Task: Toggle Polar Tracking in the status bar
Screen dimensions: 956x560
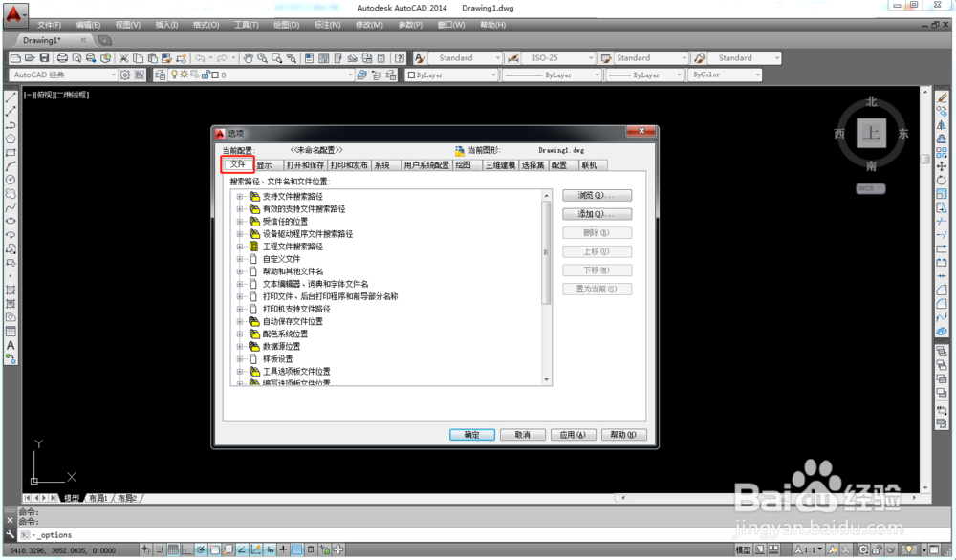Action: pos(201,549)
